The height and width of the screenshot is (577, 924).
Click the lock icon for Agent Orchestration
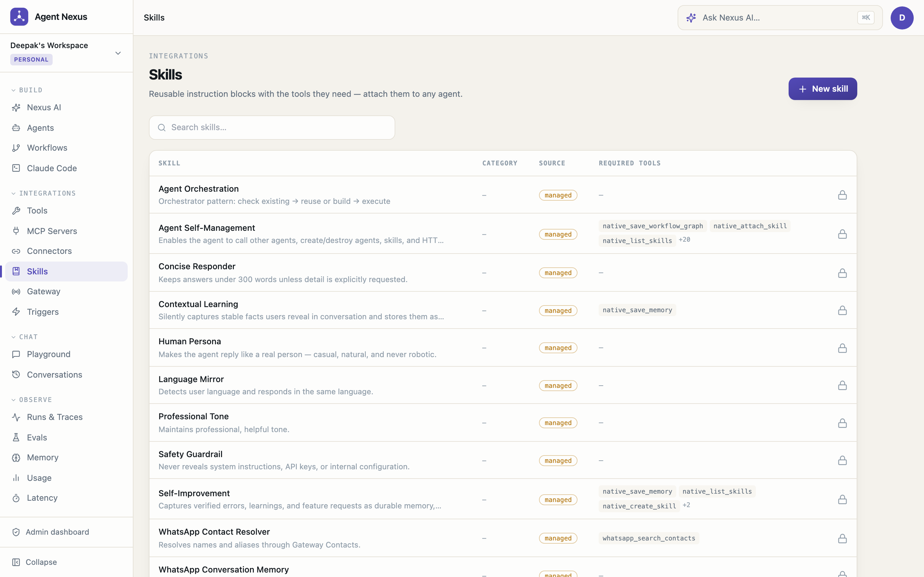pyautogui.click(x=842, y=195)
